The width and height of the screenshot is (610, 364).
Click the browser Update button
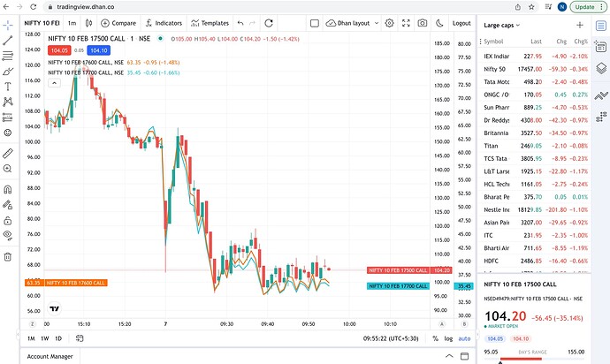tap(587, 7)
